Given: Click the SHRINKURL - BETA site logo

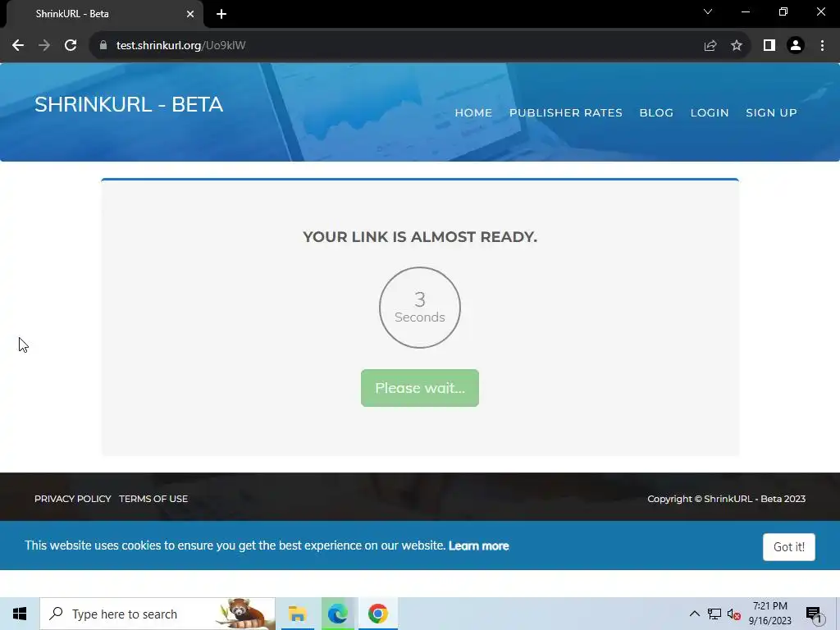Looking at the screenshot, I should 129,104.
